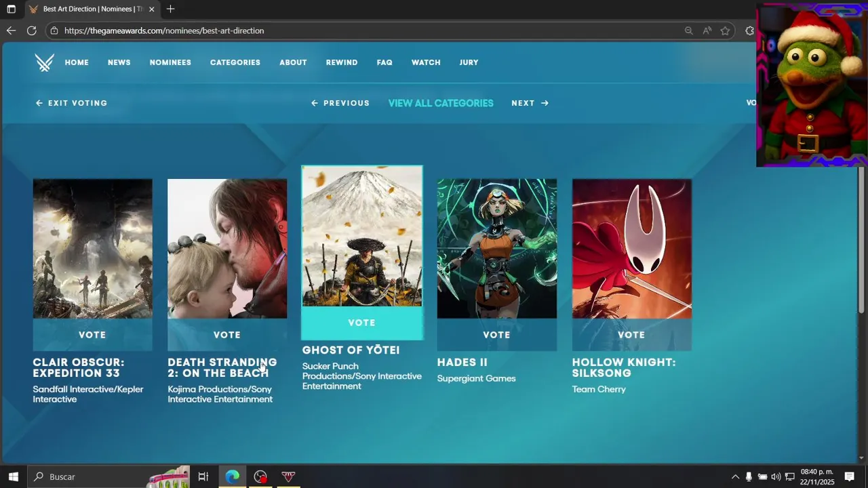Click the page vertical scrollbar thumb
The image size is (868, 488).
pos(861,239)
